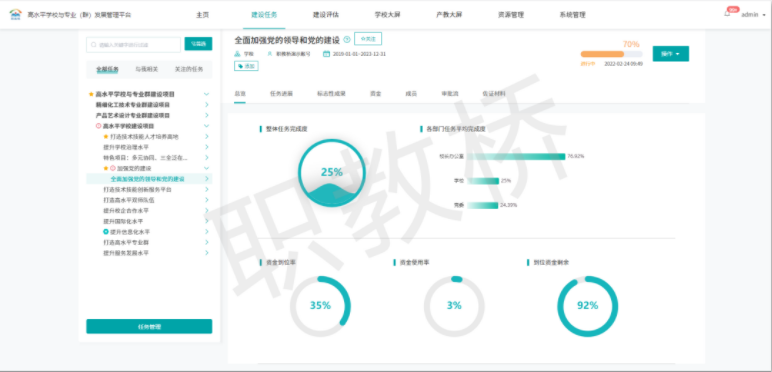
Task: Click the user icon beside the responsible person
Action: click(x=269, y=54)
